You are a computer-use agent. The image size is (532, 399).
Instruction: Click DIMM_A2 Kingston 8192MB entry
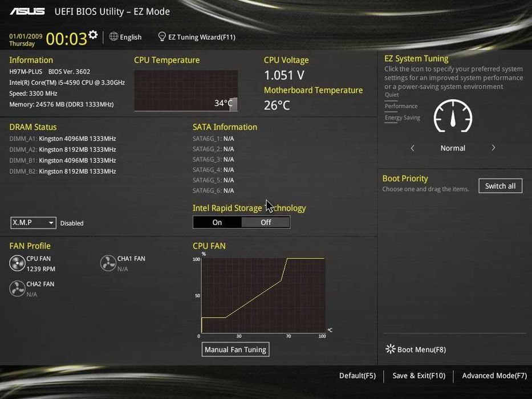pyautogui.click(x=63, y=149)
